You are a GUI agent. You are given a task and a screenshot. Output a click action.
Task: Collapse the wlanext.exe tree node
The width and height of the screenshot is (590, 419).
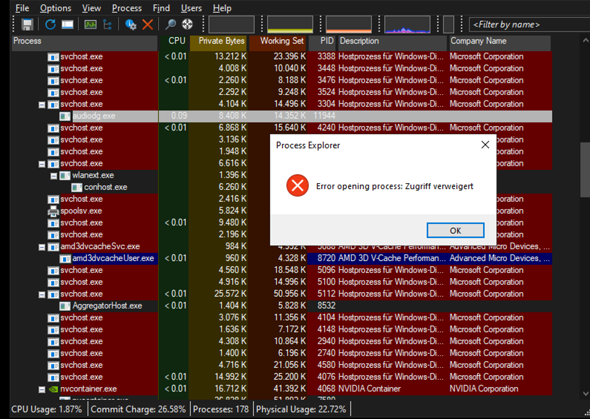tap(54, 176)
